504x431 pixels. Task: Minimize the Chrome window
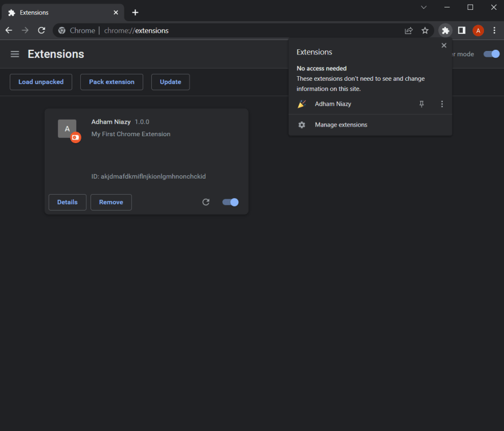pyautogui.click(x=447, y=7)
